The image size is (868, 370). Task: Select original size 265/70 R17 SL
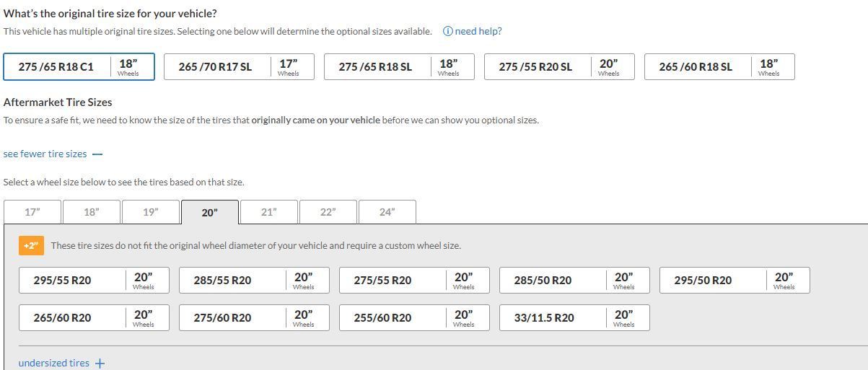(x=239, y=67)
